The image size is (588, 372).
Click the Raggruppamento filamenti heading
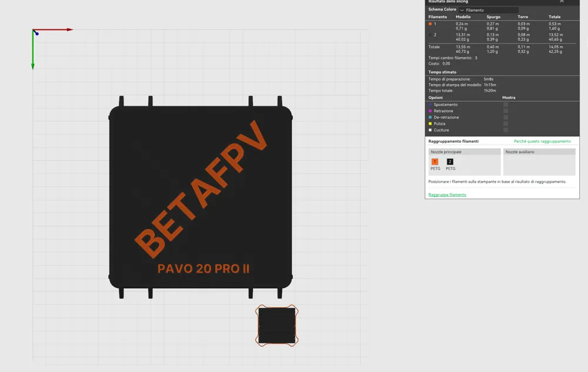pos(453,141)
